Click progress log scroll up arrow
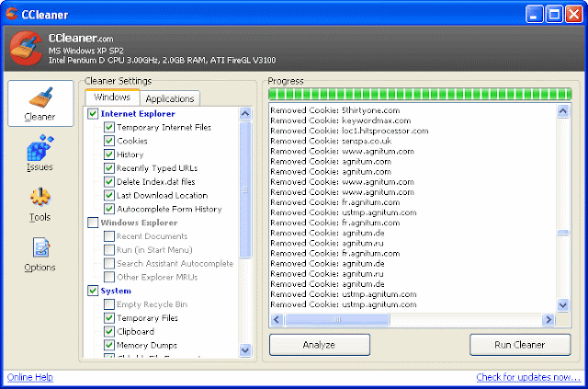588x389 pixels. tap(563, 110)
